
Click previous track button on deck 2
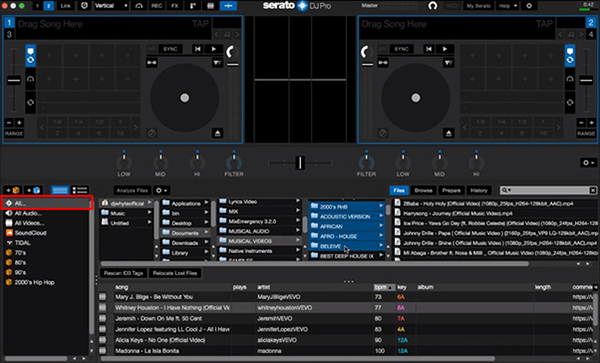click(429, 49)
